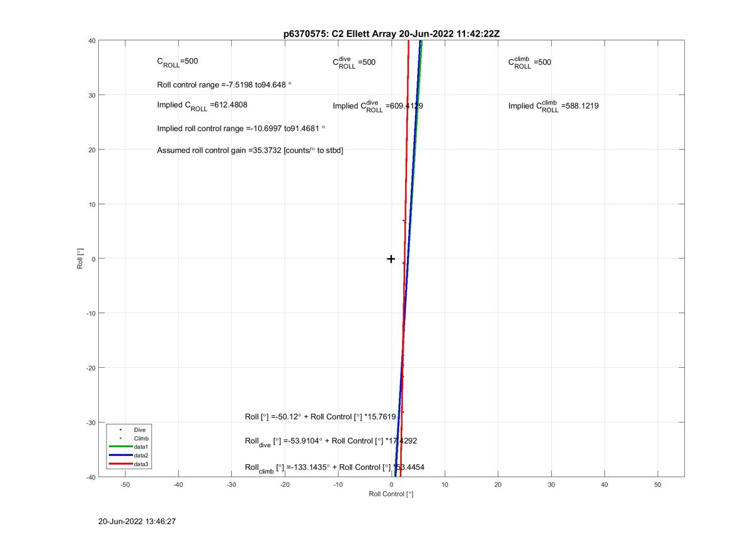Click the y-axis tick label "30"
This screenshot has height=536, width=756.
(x=91, y=95)
